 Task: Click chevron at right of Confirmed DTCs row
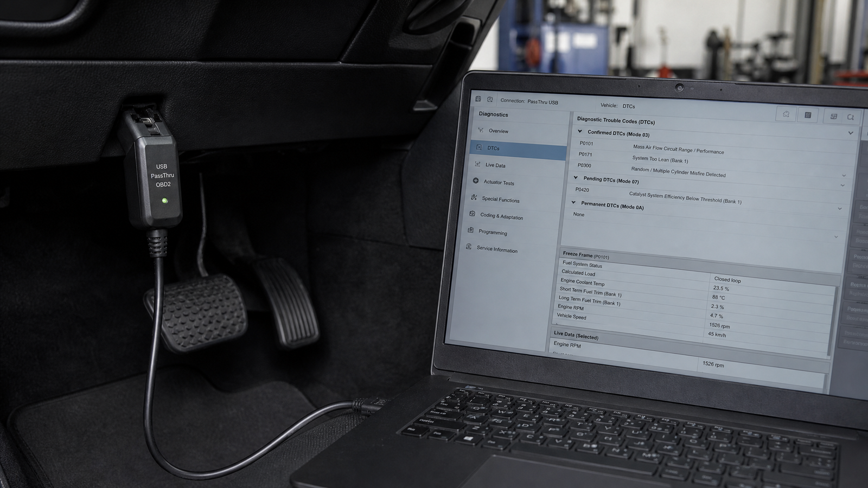[851, 133]
